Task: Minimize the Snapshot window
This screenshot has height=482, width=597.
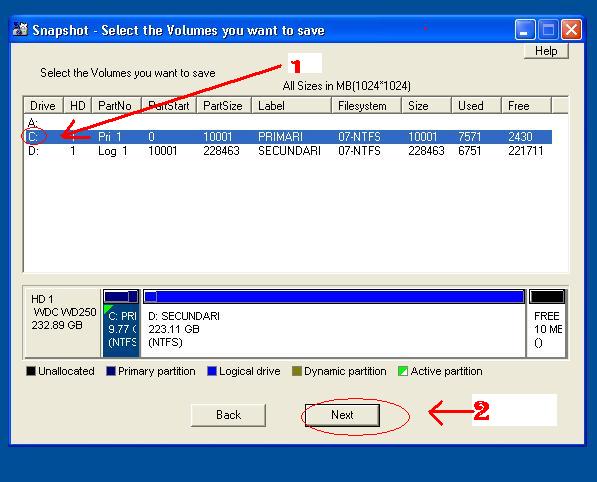Action: (x=525, y=30)
